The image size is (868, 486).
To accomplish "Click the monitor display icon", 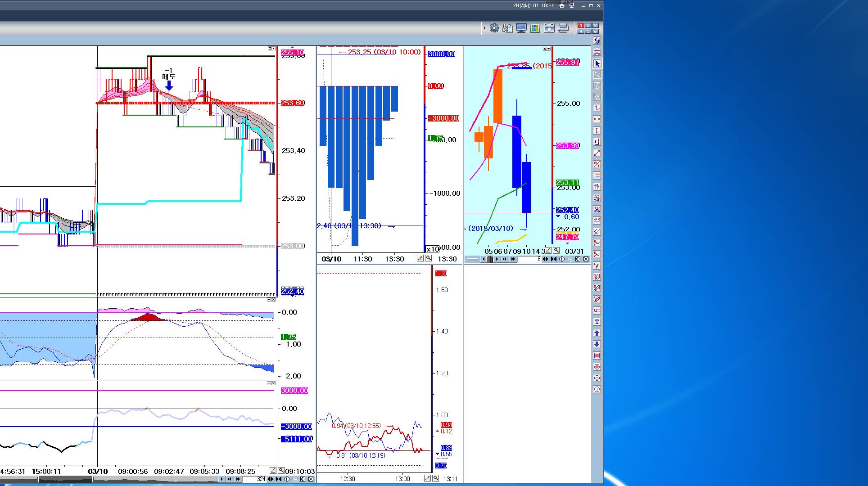I will click(521, 28).
